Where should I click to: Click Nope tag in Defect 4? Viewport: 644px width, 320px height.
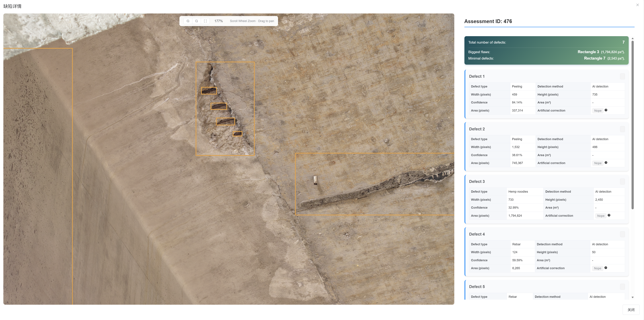coord(598,268)
